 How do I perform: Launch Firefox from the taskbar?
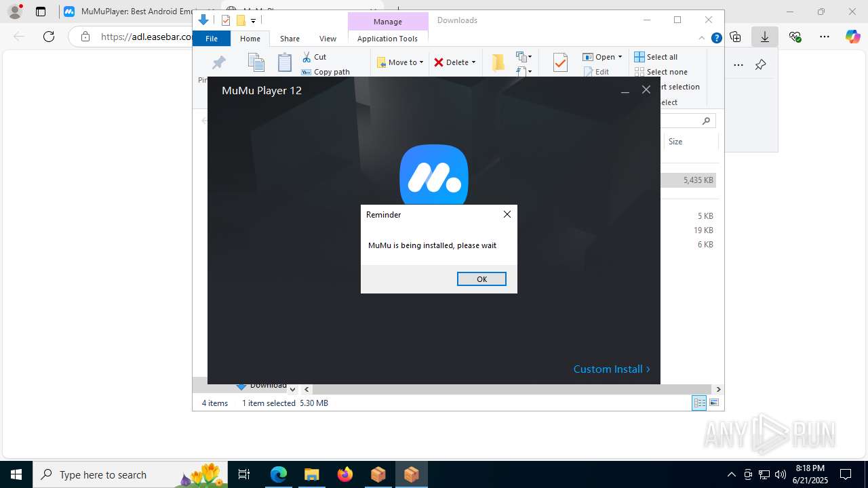point(345,474)
